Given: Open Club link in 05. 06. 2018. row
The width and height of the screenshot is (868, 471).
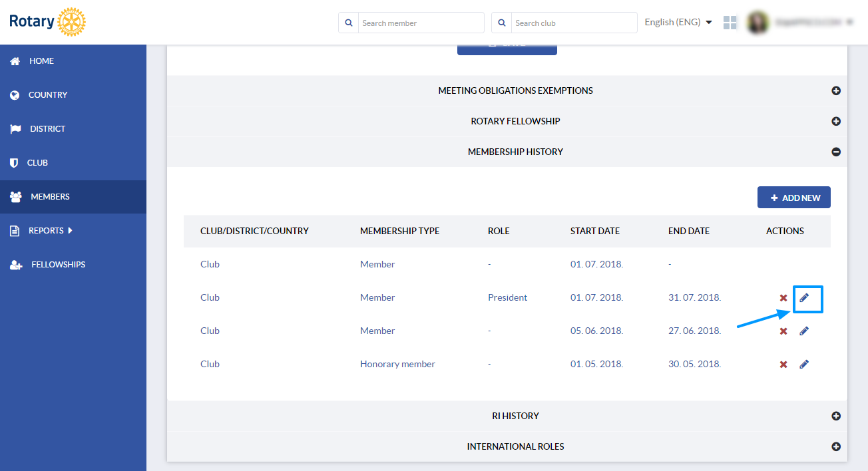Looking at the screenshot, I should click(x=210, y=331).
